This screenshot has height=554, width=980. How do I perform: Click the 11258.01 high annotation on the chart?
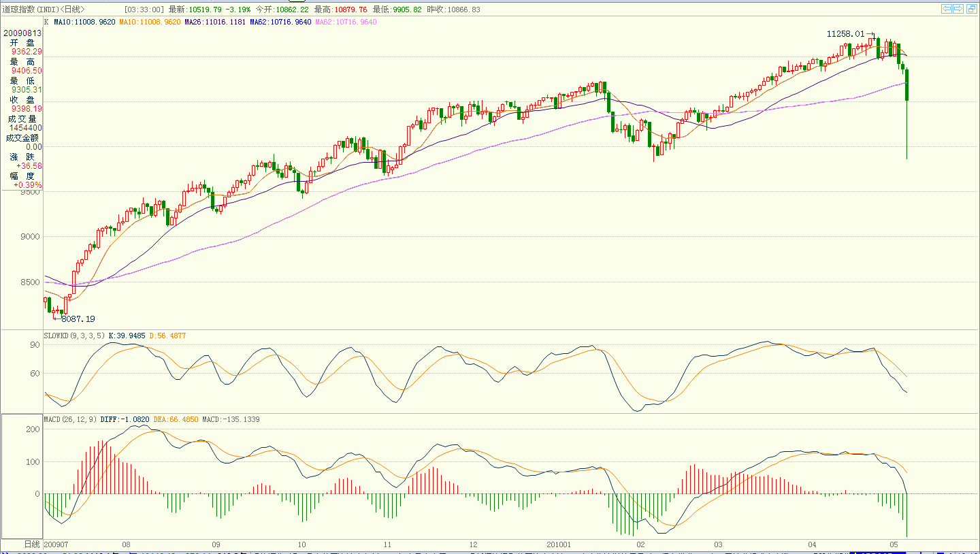(845, 33)
